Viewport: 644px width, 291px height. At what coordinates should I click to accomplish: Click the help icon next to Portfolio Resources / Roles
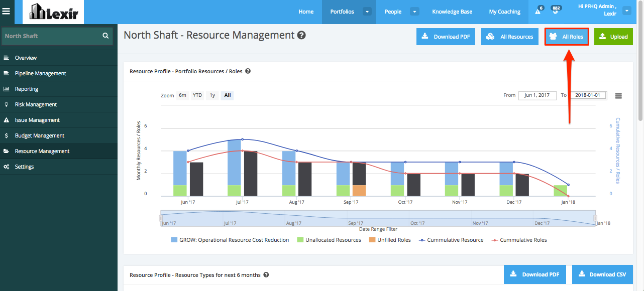(x=248, y=71)
